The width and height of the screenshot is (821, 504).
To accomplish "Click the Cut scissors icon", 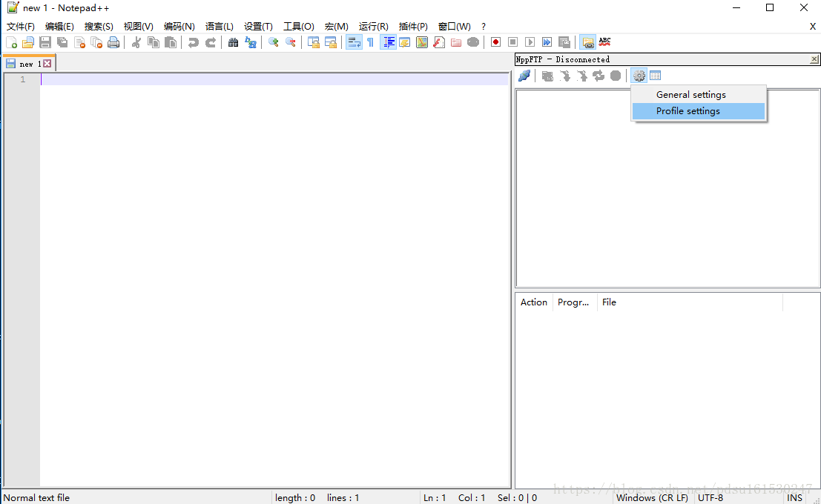I will [136, 42].
